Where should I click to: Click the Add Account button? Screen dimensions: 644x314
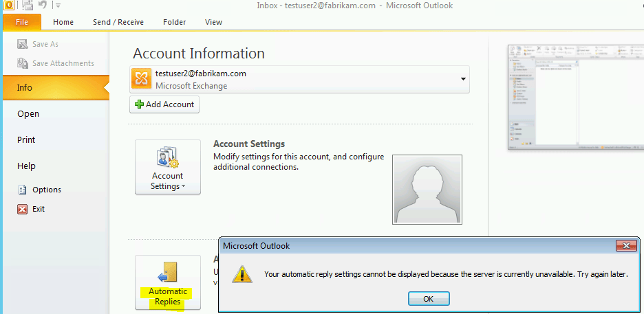(x=164, y=104)
